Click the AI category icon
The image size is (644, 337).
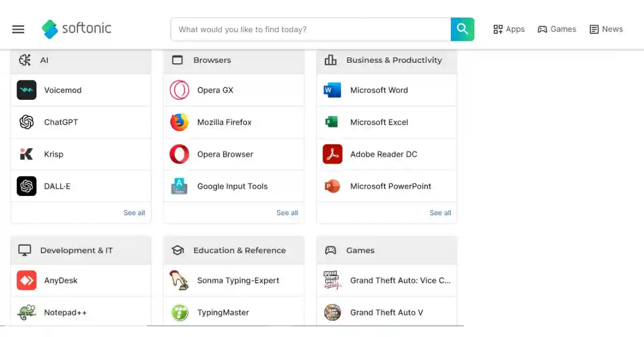pyautogui.click(x=25, y=60)
